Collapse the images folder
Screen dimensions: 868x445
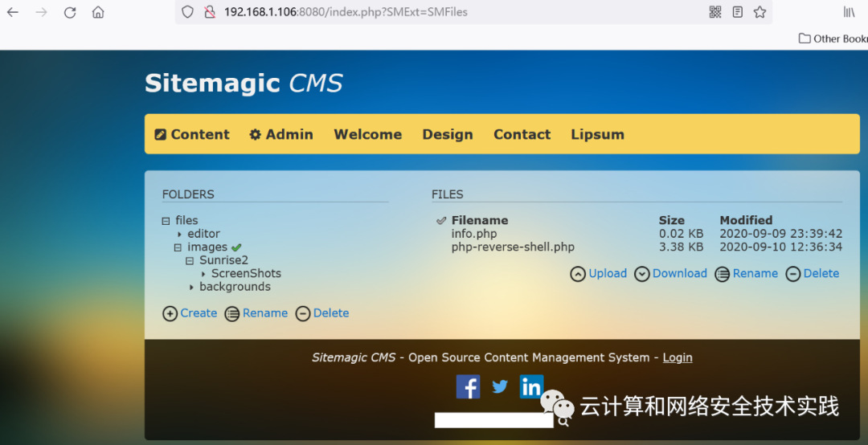click(178, 247)
